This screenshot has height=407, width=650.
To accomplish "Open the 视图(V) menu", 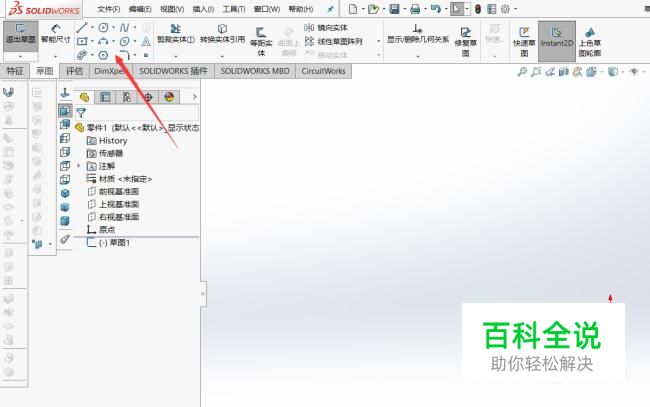I will tap(172, 9).
